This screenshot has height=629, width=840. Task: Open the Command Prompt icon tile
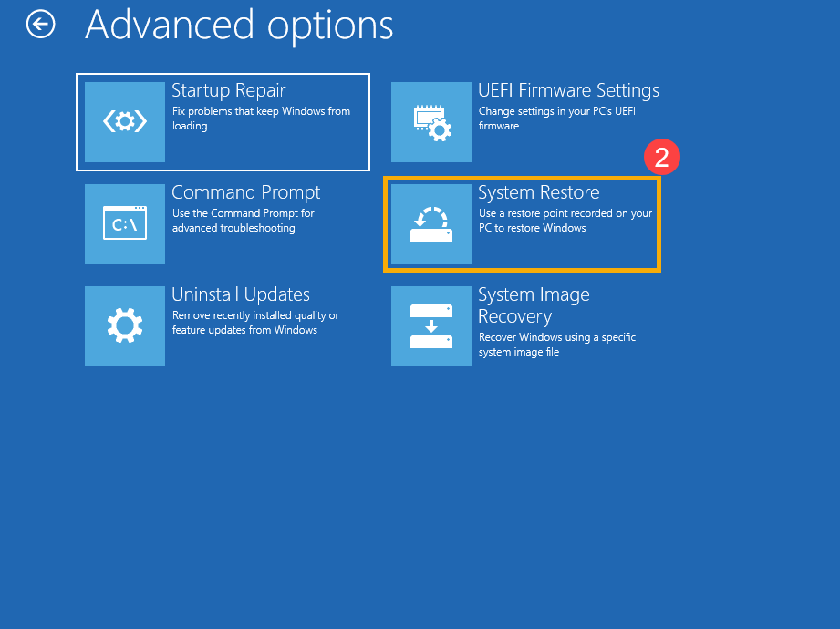(x=125, y=223)
